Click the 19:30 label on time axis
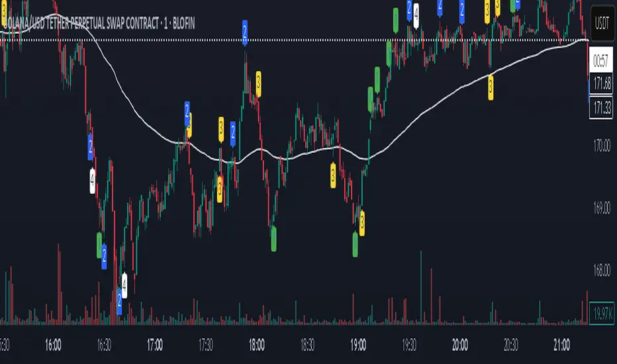 point(409,345)
